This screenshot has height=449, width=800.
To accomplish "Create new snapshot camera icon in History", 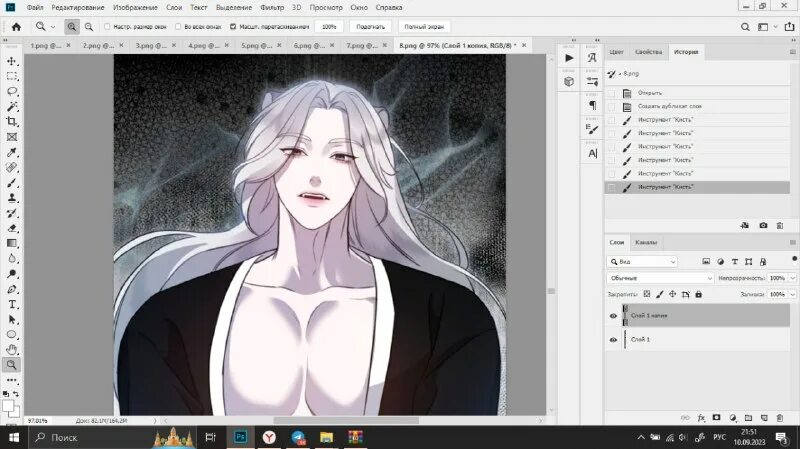I will 763,226.
